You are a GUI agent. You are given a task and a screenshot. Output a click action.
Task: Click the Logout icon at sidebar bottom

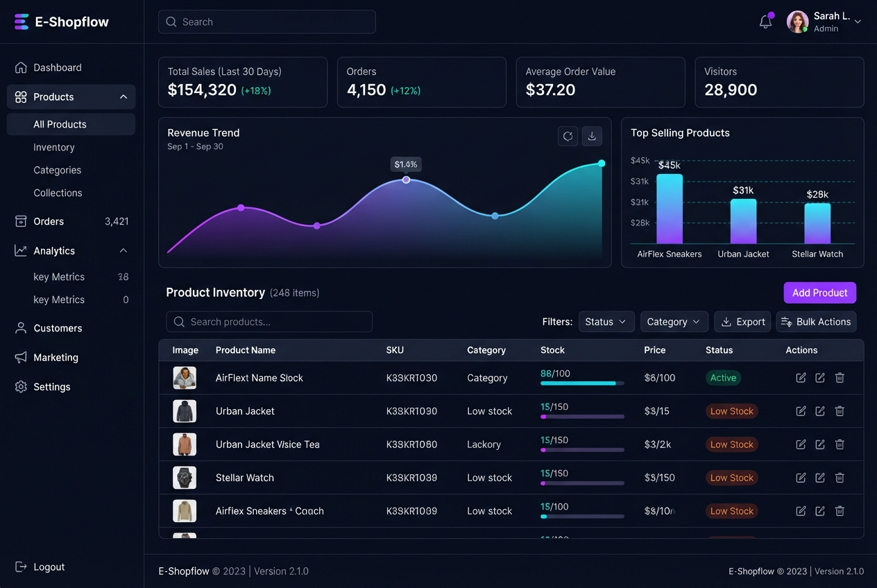pos(21,567)
